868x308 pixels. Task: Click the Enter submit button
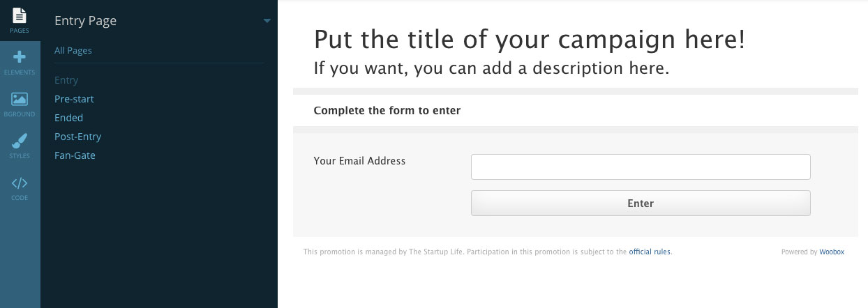pyautogui.click(x=641, y=203)
